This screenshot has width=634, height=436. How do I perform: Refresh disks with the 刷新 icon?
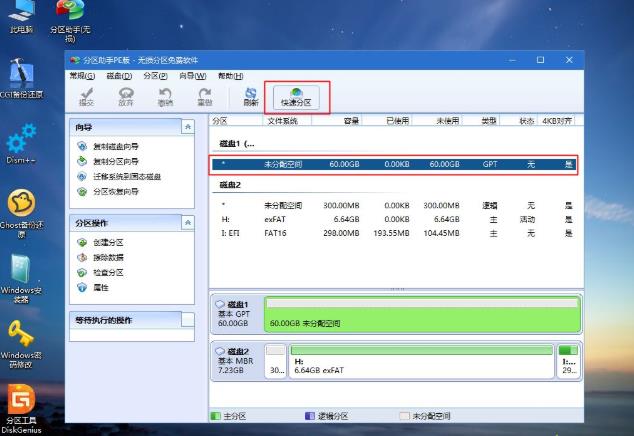coord(251,96)
